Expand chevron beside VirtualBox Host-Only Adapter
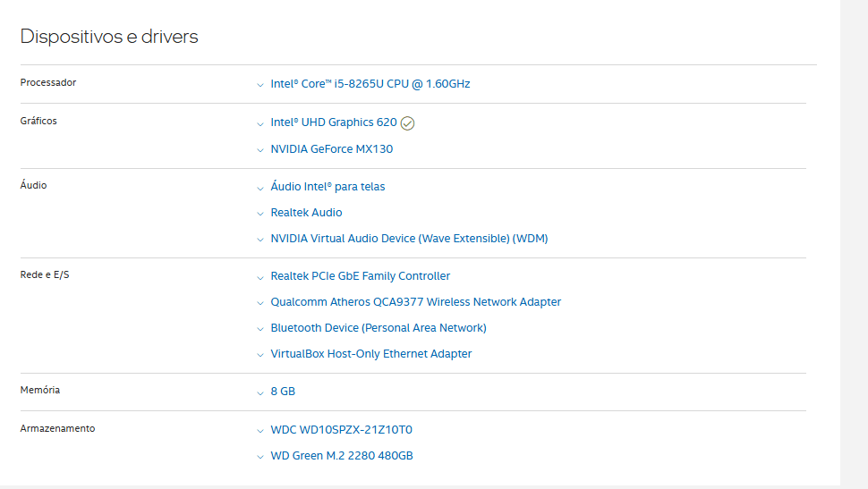The image size is (868, 489). (260, 355)
